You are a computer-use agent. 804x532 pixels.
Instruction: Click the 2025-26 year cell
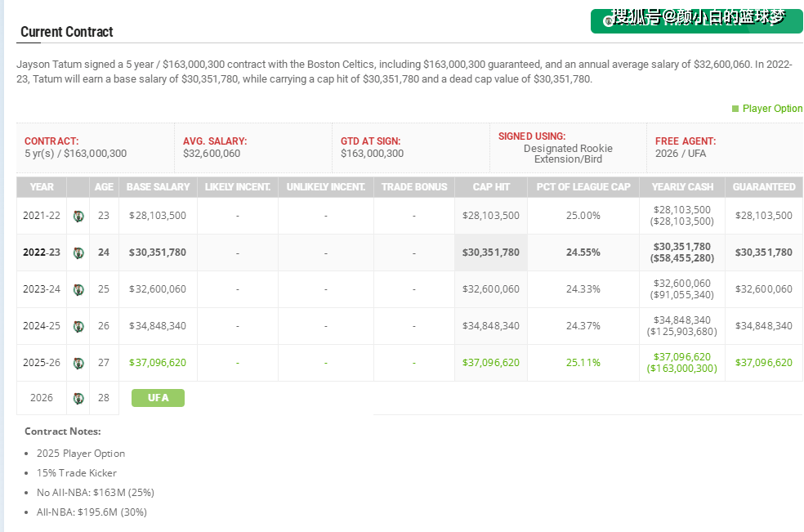coord(42,363)
